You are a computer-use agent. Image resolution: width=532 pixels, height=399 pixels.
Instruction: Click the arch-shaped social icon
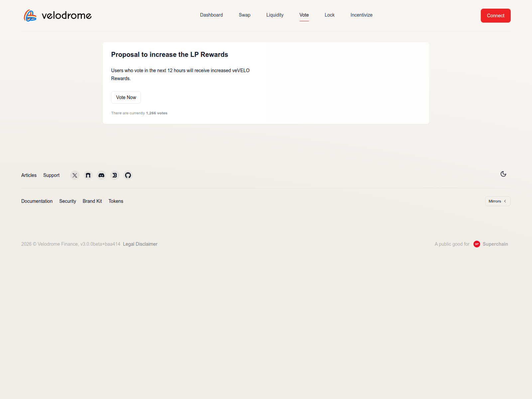(88, 175)
